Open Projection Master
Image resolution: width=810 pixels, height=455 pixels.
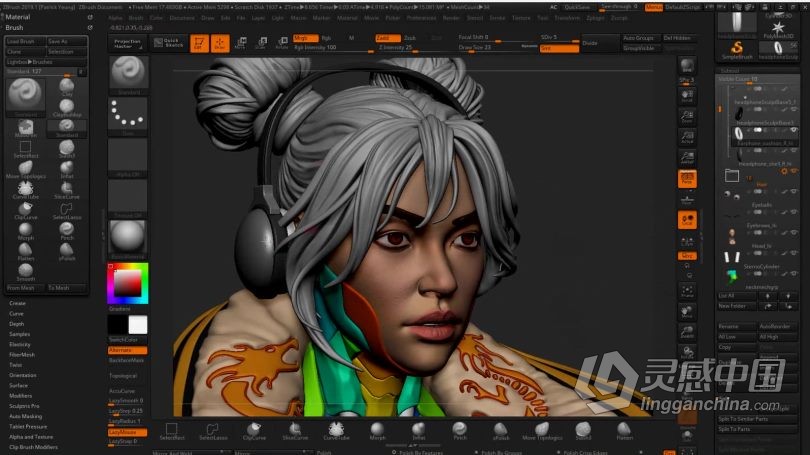(x=127, y=43)
